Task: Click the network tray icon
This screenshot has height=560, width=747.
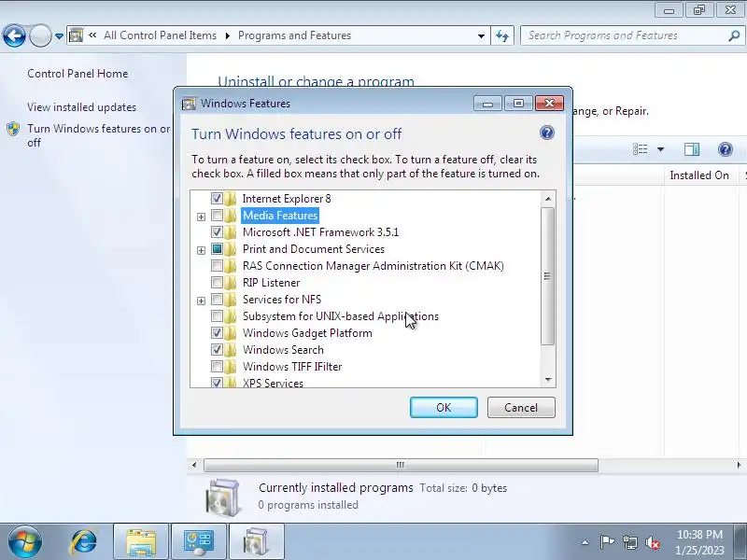Action: (x=630, y=542)
